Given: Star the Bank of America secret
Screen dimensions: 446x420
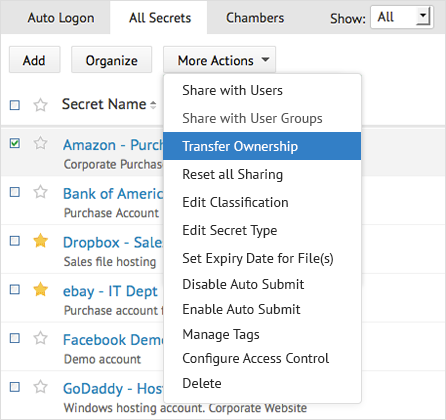Looking at the screenshot, I should click(x=41, y=192).
